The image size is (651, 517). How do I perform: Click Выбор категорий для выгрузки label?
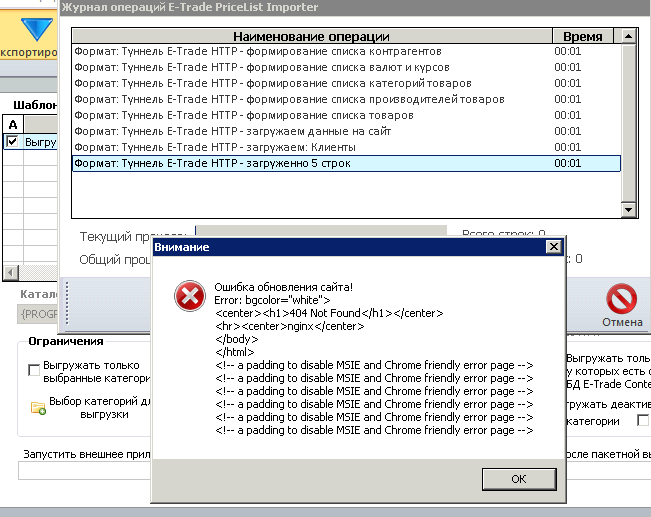(x=99, y=408)
